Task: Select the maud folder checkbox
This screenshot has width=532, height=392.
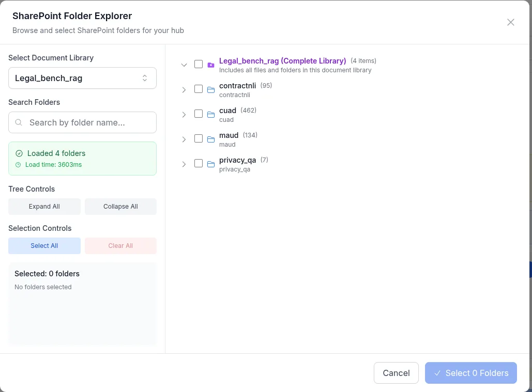Action: pos(199,138)
